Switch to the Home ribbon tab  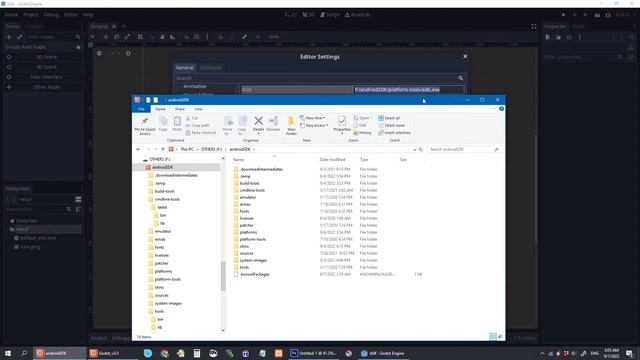160,109
